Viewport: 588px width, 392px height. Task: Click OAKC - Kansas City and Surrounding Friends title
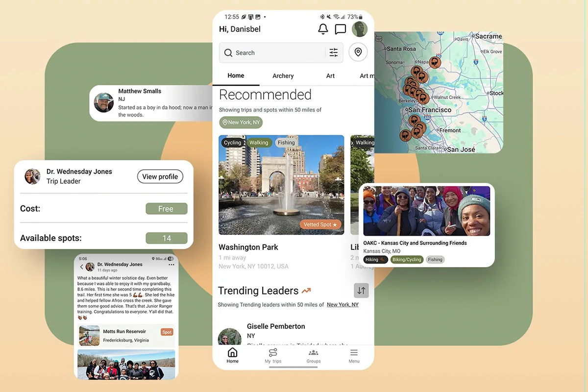415,243
